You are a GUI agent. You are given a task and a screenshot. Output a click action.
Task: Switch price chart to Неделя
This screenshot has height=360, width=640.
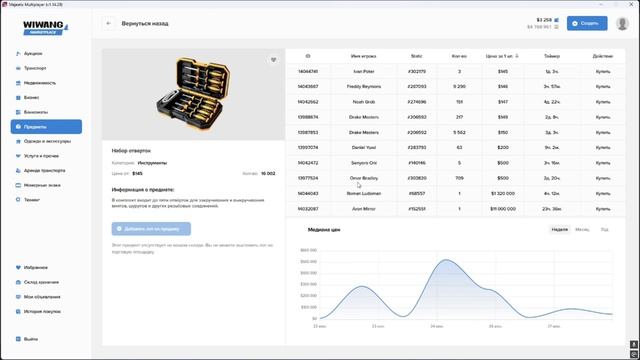[560, 229]
